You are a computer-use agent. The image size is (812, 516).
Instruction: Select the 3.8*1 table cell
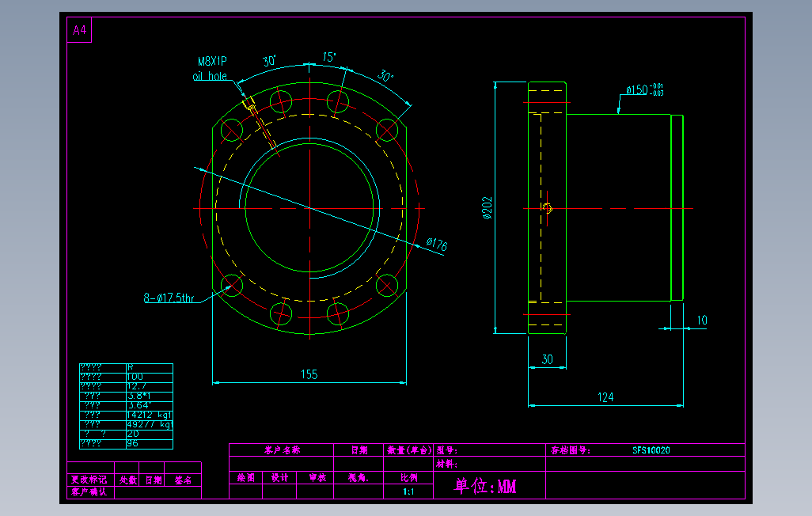pos(149,396)
